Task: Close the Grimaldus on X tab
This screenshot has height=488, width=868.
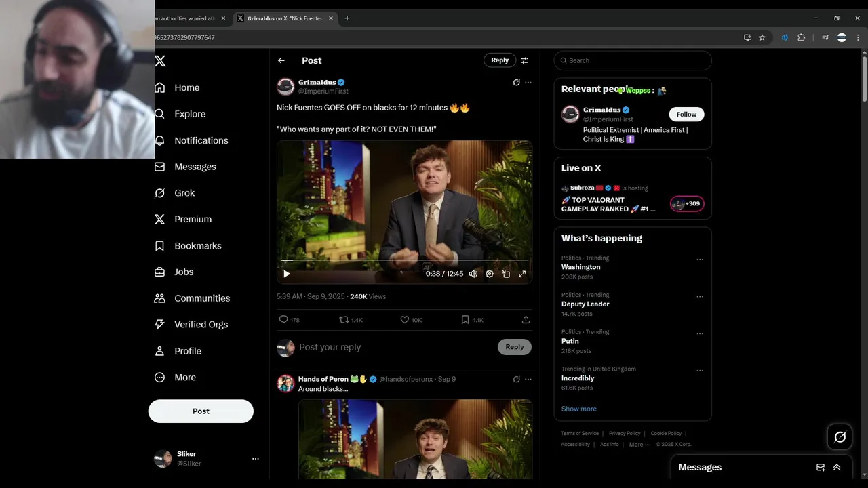Action: click(331, 18)
